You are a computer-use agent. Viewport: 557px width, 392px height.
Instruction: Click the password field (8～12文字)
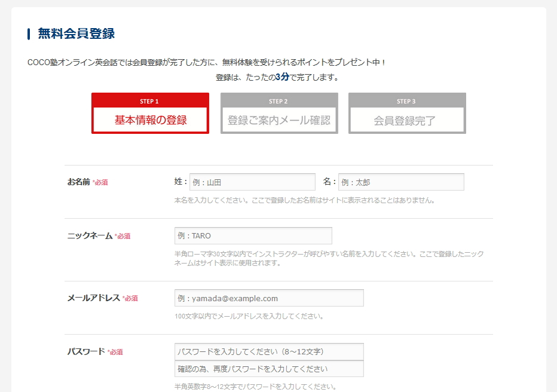coord(269,351)
